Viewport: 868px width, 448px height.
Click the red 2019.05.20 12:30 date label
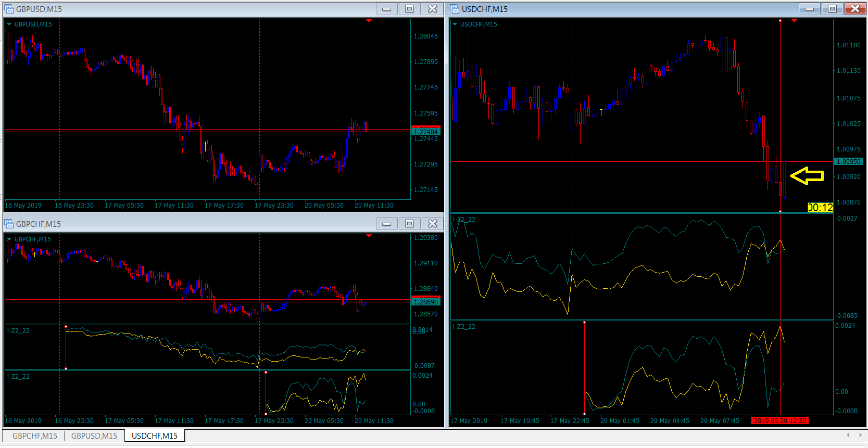[780, 421]
